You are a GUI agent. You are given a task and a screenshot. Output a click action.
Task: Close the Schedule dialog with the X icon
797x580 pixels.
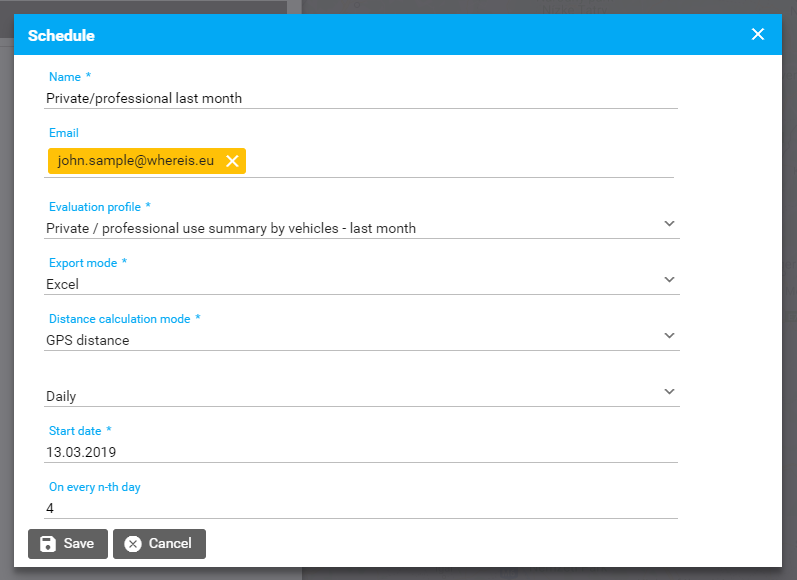757,35
